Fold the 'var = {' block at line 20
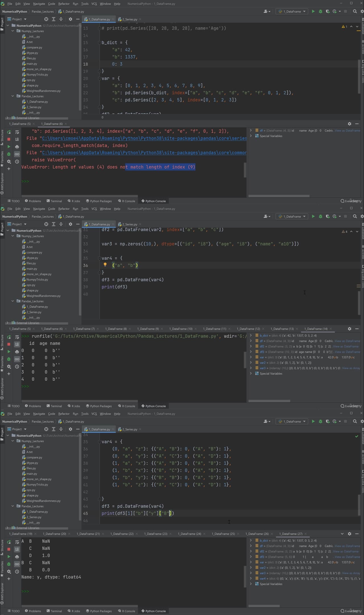364x615 pixels. pyautogui.click(x=100, y=78)
